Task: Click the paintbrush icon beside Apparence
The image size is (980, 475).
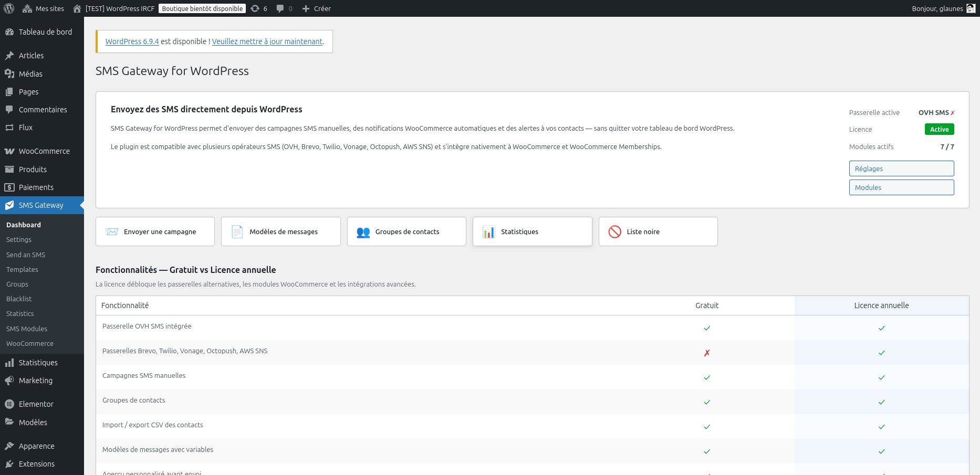Action: pos(9,446)
